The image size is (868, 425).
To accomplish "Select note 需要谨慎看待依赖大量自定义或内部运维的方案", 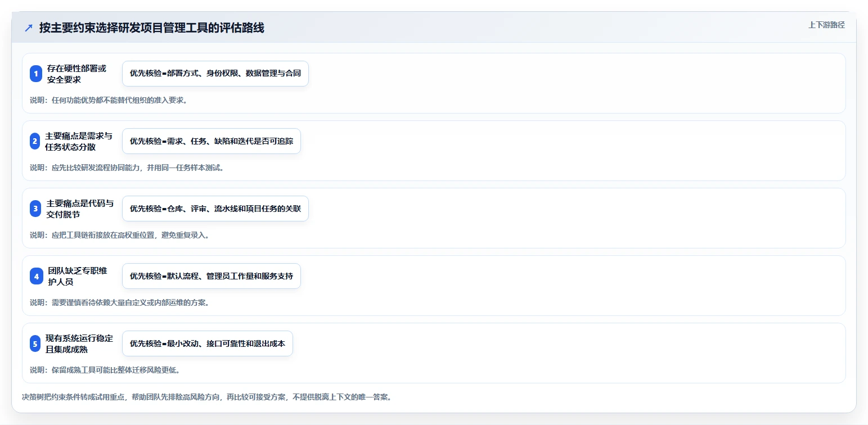I will (x=131, y=302).
